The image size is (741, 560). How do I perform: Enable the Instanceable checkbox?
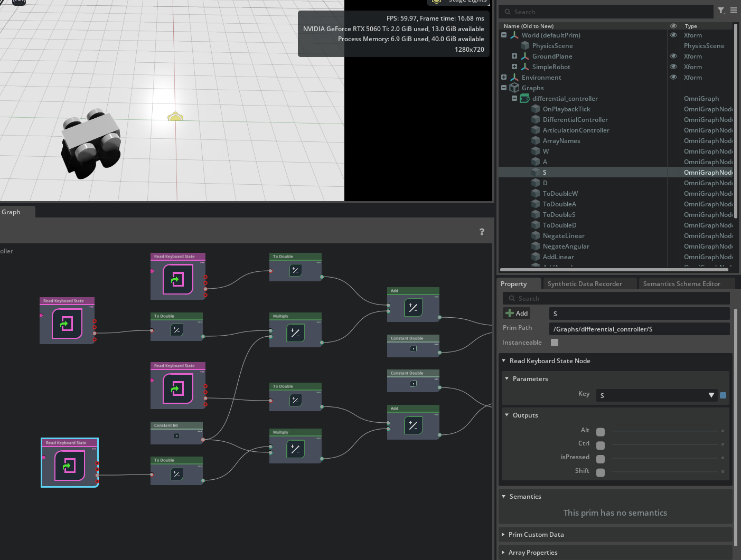555,343
